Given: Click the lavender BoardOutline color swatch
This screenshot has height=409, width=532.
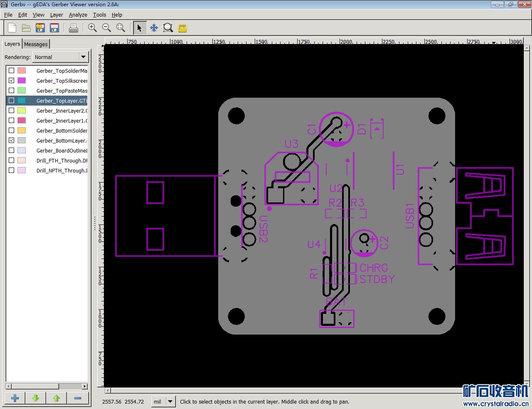Looking at the screenshot, I should tap(22, 150).
